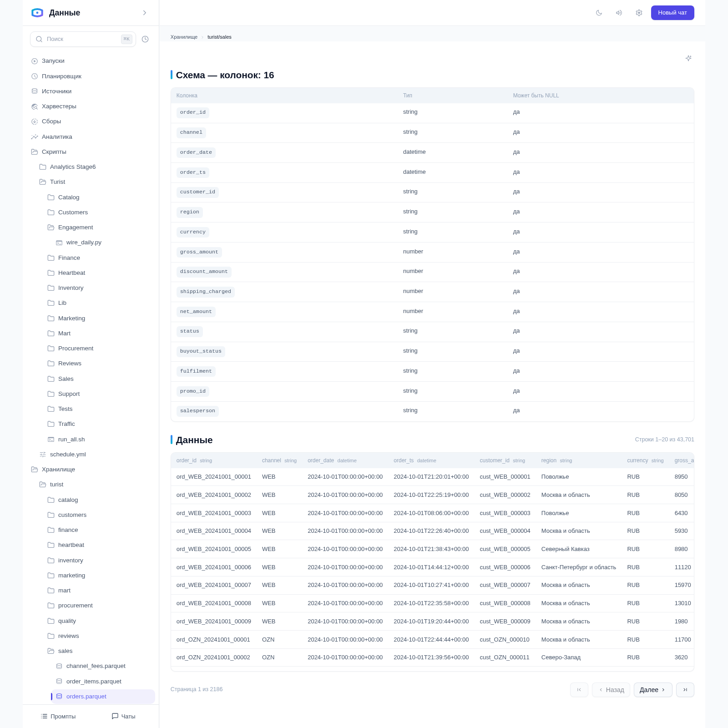The image size is (728, 728).
Task: Toggle dark mode moon icon
Action: [x=599, y=13]
